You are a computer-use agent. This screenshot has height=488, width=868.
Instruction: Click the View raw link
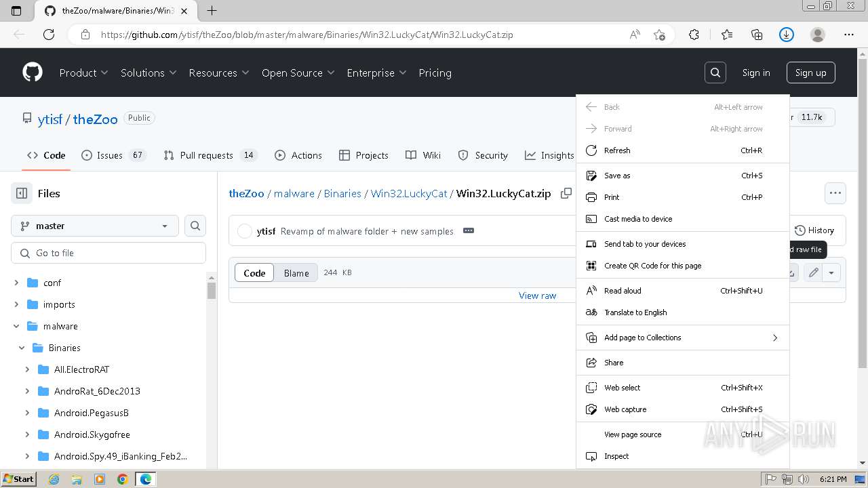[537, 296]
